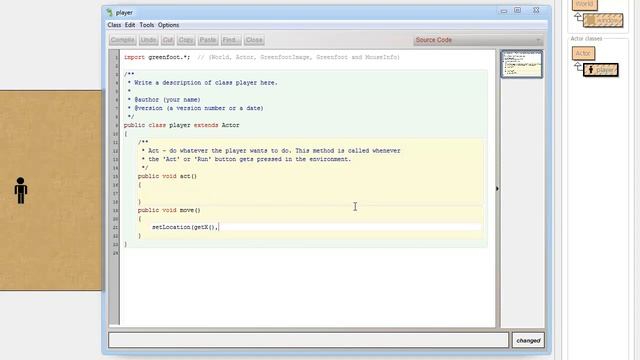
Task: Open the Tools menu
Action: click(147, 25)
